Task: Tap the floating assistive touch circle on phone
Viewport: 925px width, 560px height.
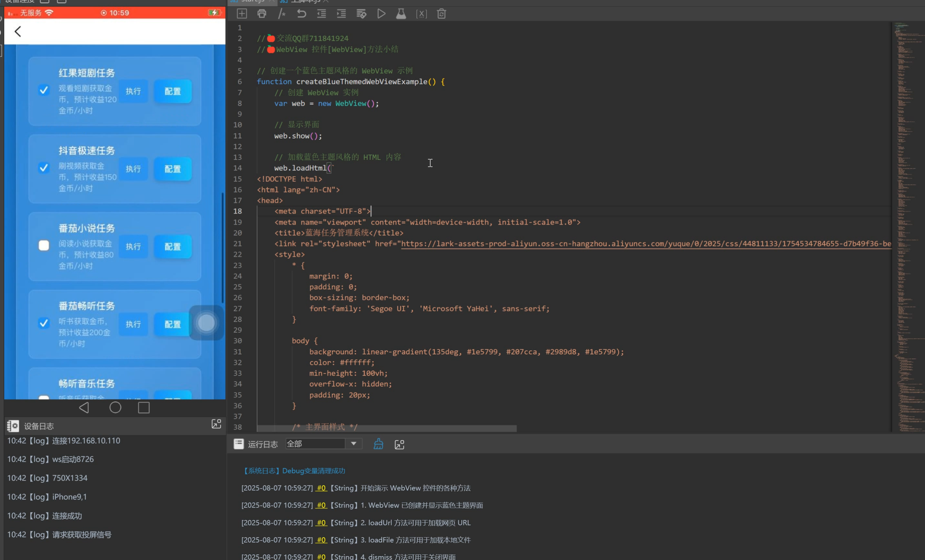Action: point(206,323)
